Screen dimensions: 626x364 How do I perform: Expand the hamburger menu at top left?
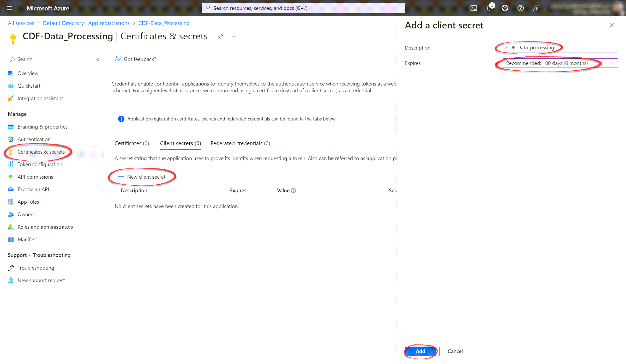pos(9,8)
